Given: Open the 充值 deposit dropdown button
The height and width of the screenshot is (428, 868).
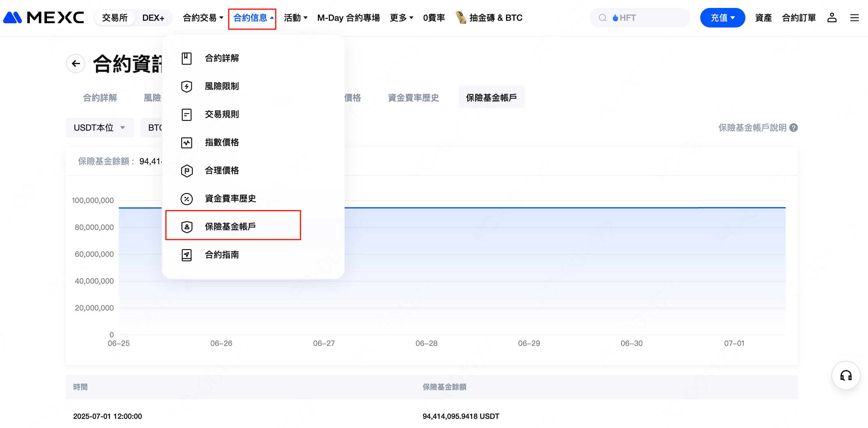Looking at the screenshot, I should [722, 17].
